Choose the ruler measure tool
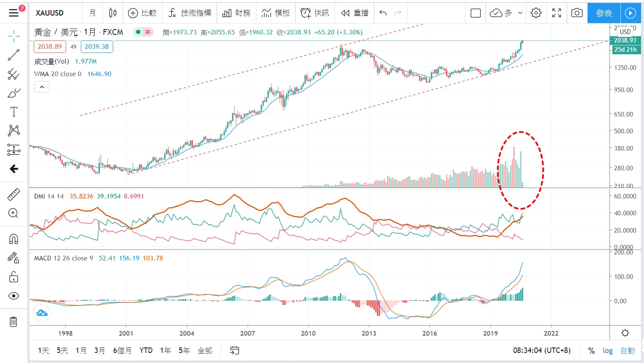Viewport: 644px width, 363px height. click(13, 194)
